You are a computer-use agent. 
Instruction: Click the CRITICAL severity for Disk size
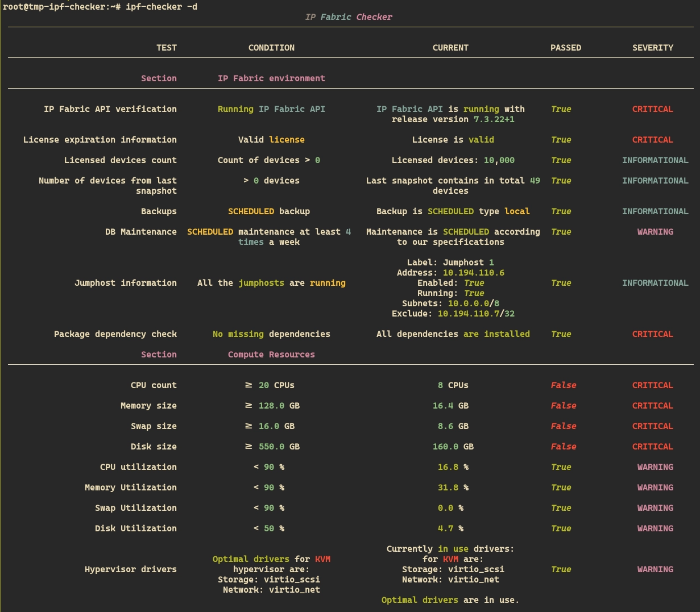click(652, 447)
